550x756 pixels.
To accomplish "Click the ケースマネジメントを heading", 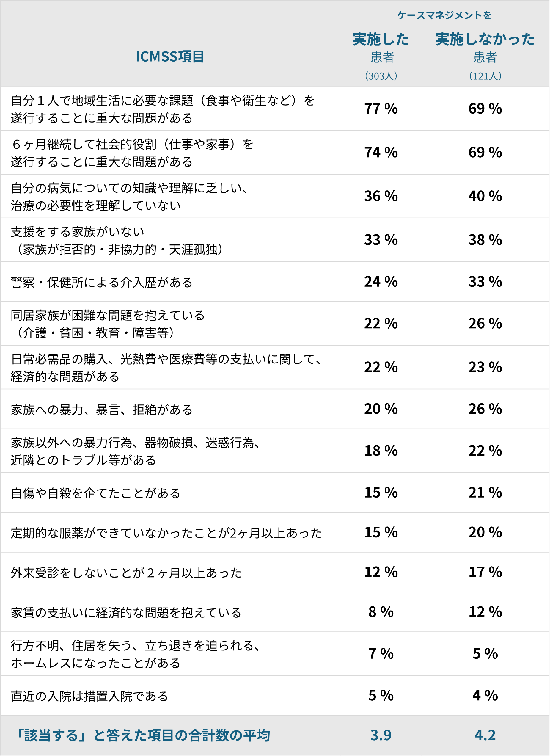I will pyautogui.click(x=444, y=15).
